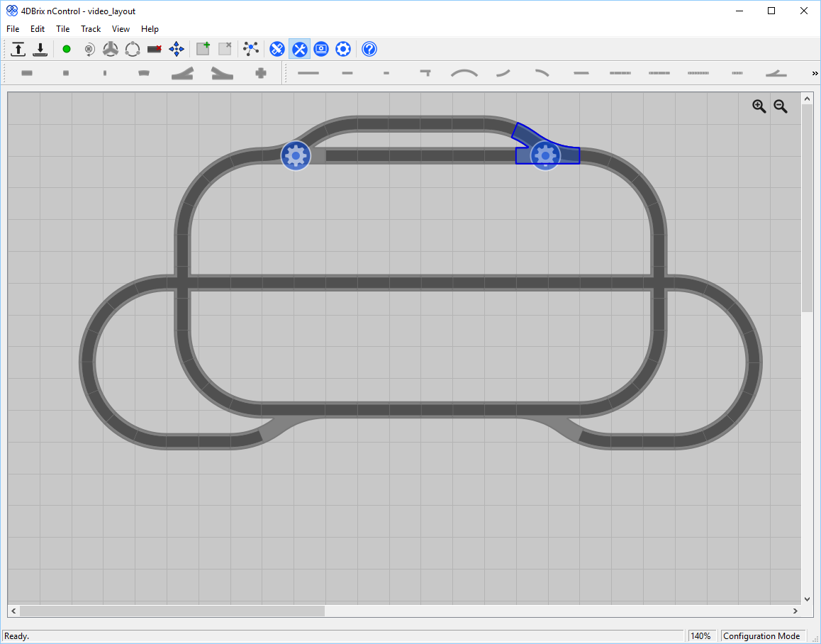
Task: Click the add tile icon
Action: [203, 49]
